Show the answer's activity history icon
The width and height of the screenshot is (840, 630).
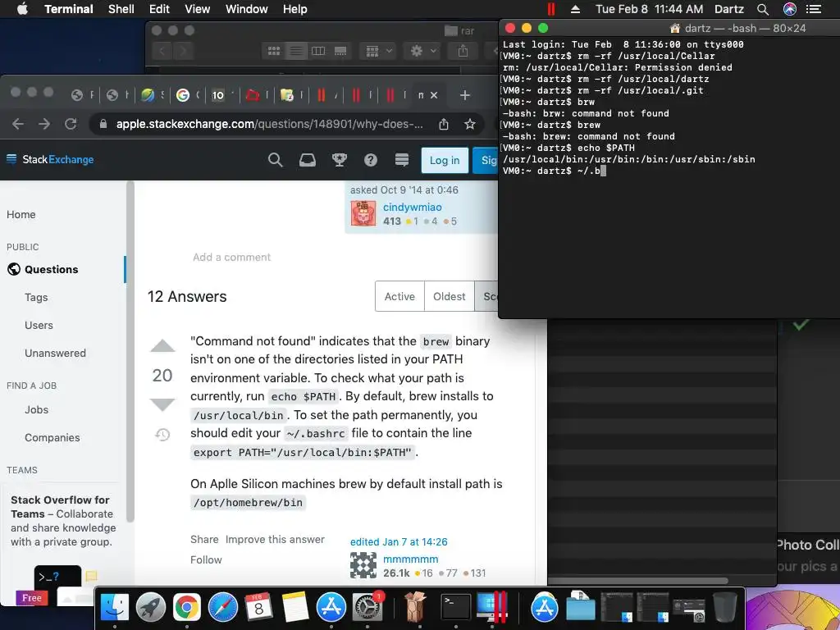[x=162, y=435]
